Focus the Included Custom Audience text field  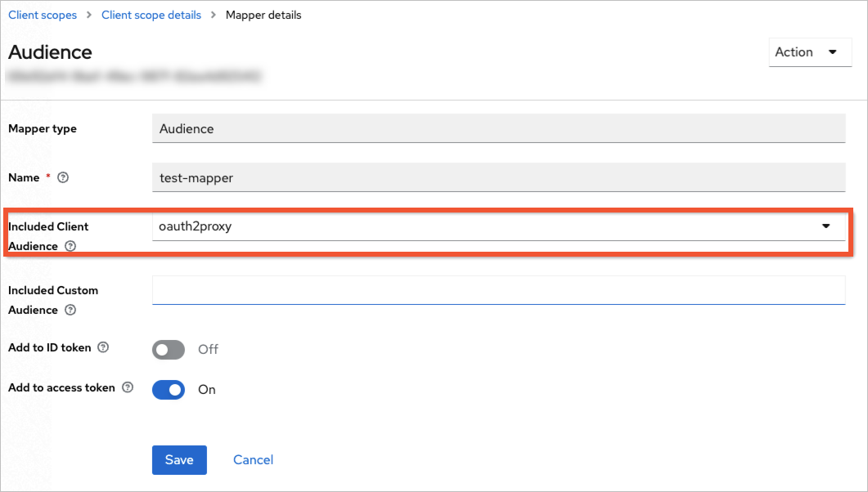coord(498,289)
